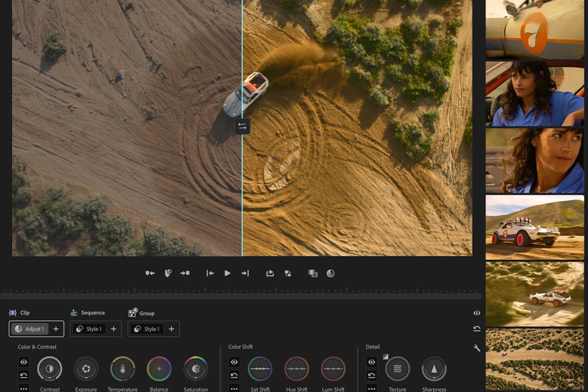Click the export frame icon
This screenshot has height=392, width=588.
[x=270, y=273]
